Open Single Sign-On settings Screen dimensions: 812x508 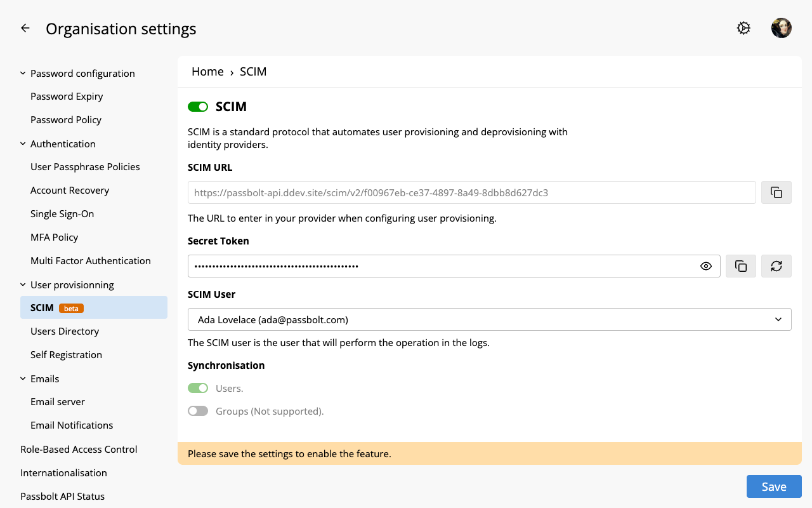(62, 214)
